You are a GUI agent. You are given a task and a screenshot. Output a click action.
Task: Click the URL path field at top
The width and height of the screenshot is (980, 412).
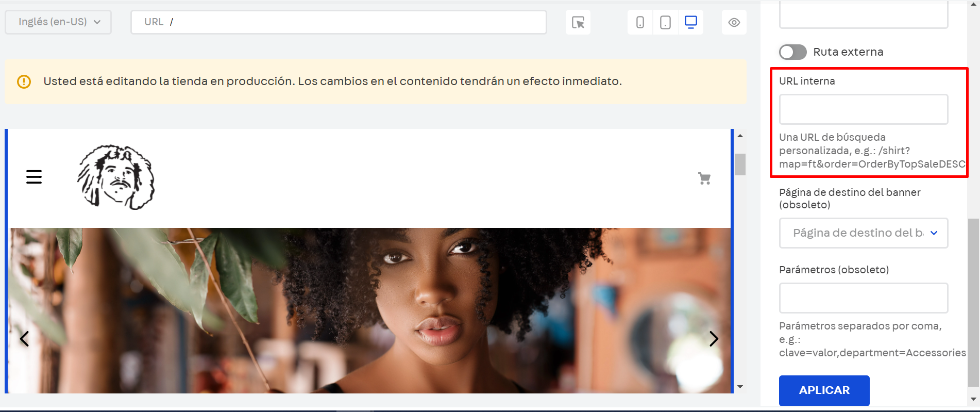[x=339, y=22]
